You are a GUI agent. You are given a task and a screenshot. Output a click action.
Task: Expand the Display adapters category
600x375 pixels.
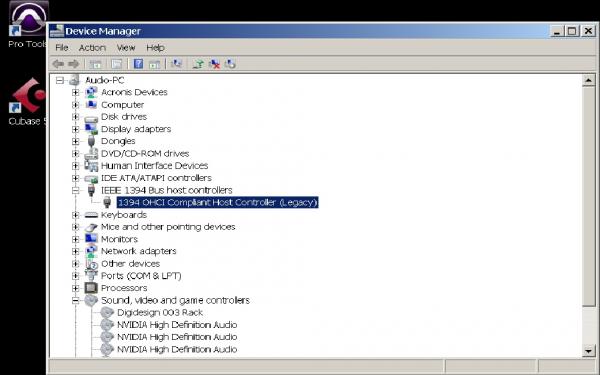tap(75, 129)
